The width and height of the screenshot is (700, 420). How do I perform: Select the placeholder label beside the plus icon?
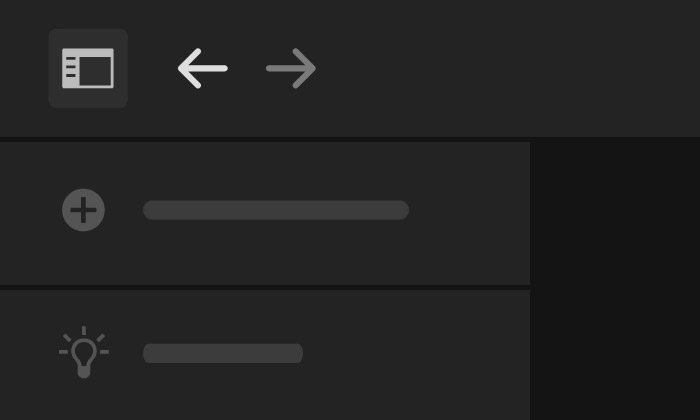click(x=276, y=210)
